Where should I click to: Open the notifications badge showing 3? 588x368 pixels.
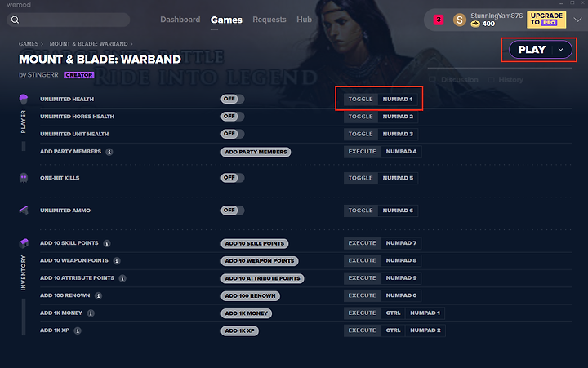point(439,20)
